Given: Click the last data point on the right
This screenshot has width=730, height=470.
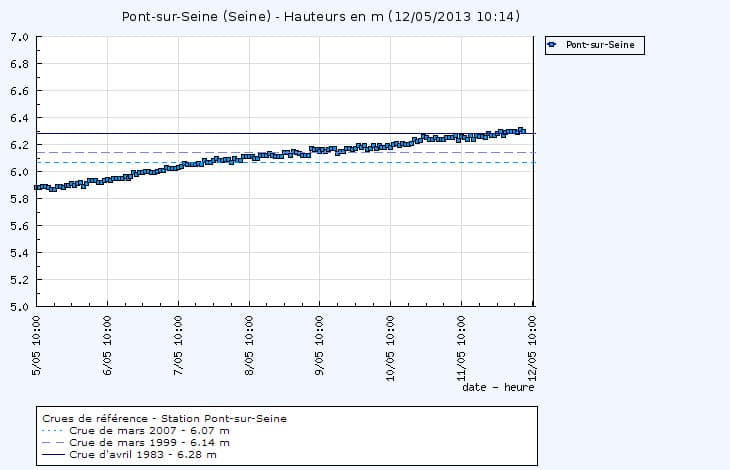Looking at the screenshot, I should [522, 130].
